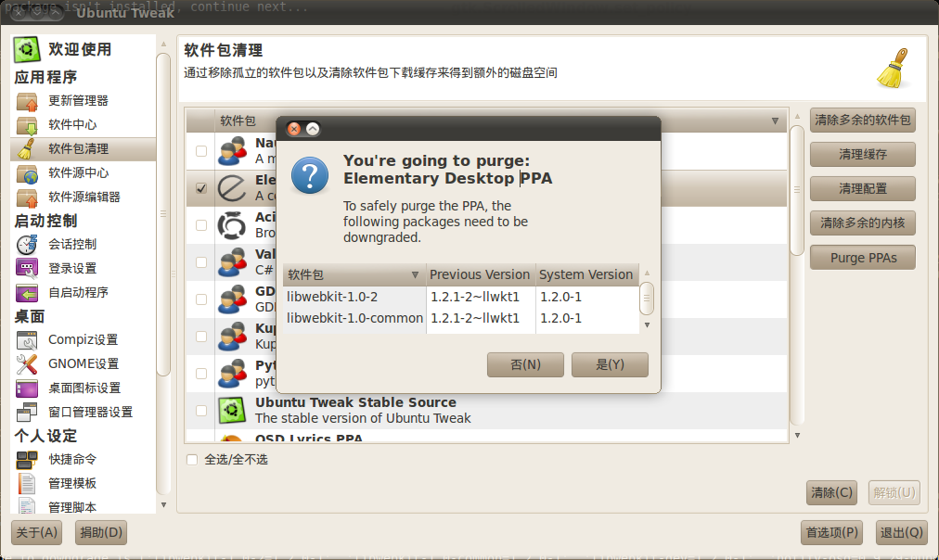This screenshot has height=560, width=939.
Task: Uncheck the Elementary PPA checkbox
Action: (x=201, y=188)
